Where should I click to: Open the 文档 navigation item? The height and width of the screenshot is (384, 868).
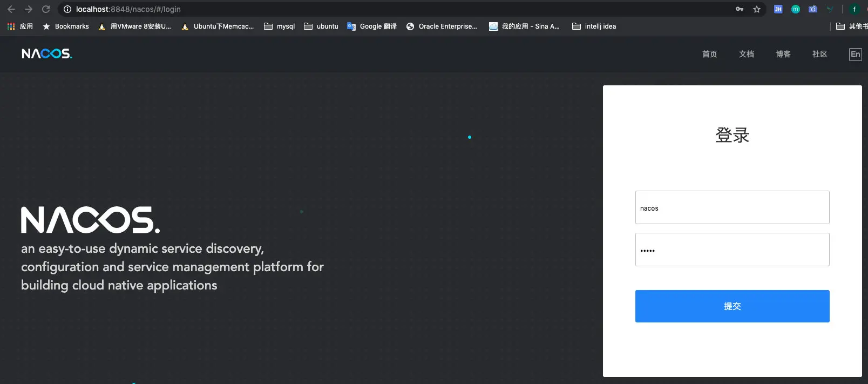coord(746,54)
